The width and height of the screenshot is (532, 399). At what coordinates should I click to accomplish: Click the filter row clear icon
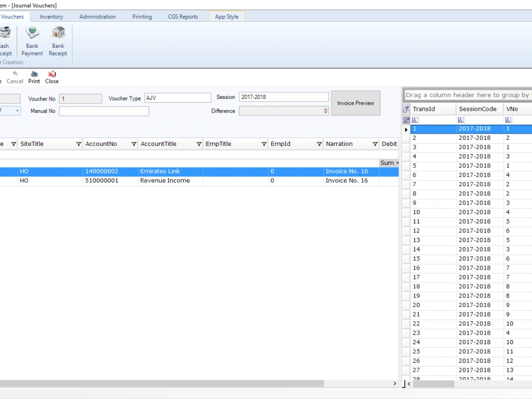(x=406, y=120)
